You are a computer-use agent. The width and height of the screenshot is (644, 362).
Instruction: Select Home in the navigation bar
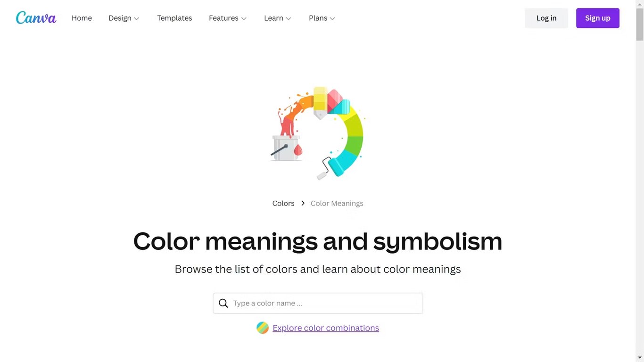(82, 18)
